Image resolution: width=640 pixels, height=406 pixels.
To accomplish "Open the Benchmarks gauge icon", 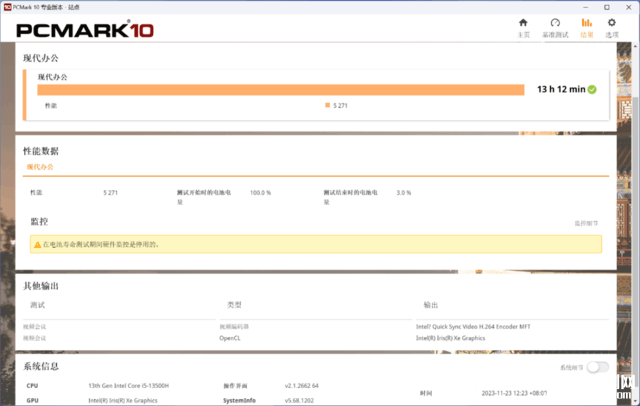I will pyautogui.click(x=555, y=23).
